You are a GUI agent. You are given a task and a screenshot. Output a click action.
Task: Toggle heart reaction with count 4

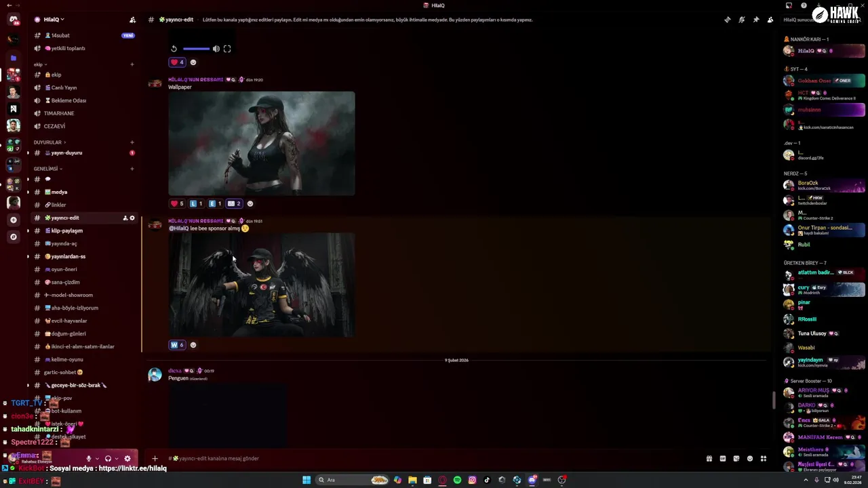[177, 62]
